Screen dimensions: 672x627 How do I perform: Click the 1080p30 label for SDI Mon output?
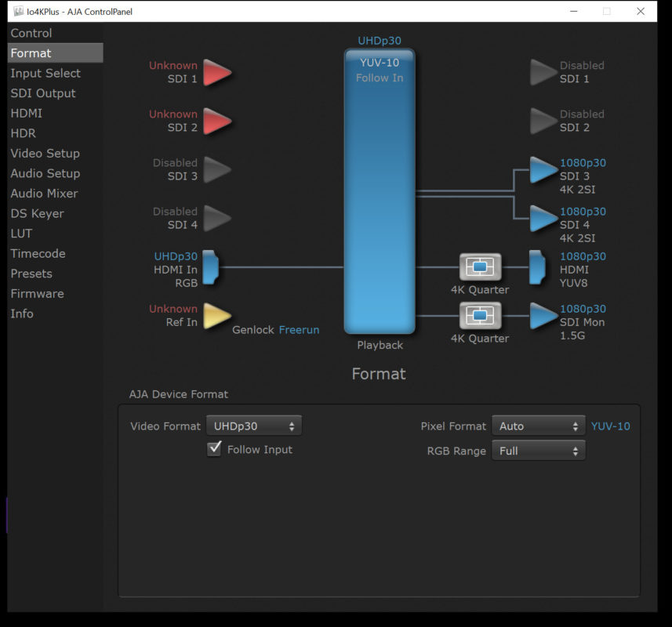point(583,309)
